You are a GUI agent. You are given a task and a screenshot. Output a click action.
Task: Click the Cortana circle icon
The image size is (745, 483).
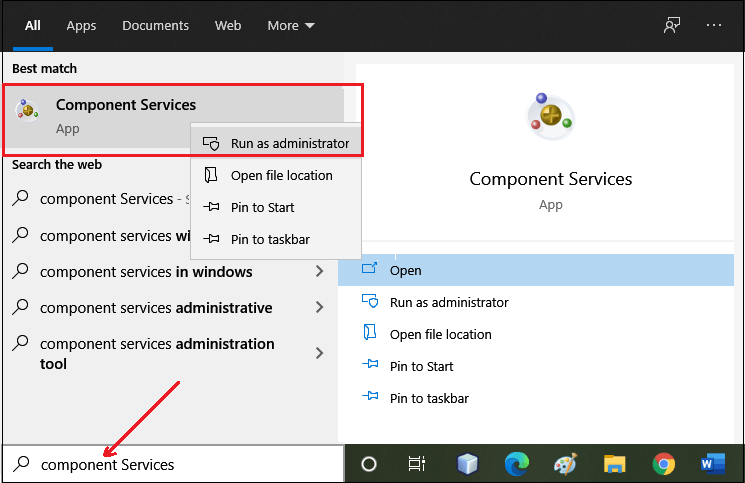tap(369, 464)
